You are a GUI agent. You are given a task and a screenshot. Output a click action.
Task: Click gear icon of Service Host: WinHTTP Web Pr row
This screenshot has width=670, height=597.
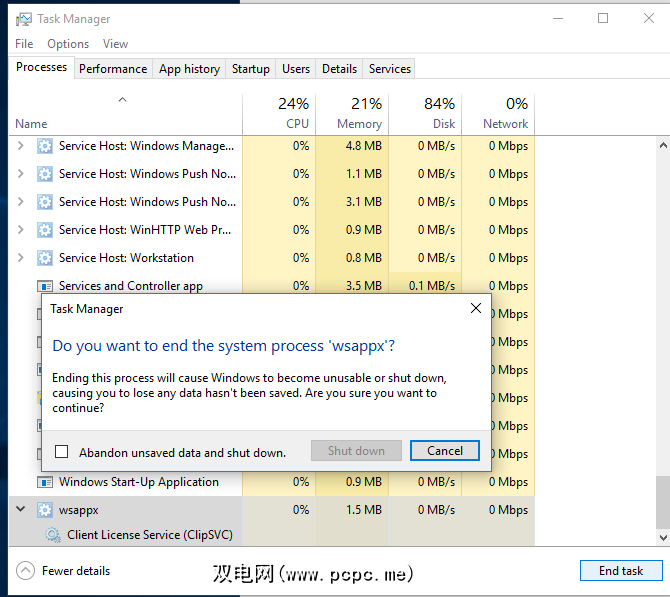point(45,230)
